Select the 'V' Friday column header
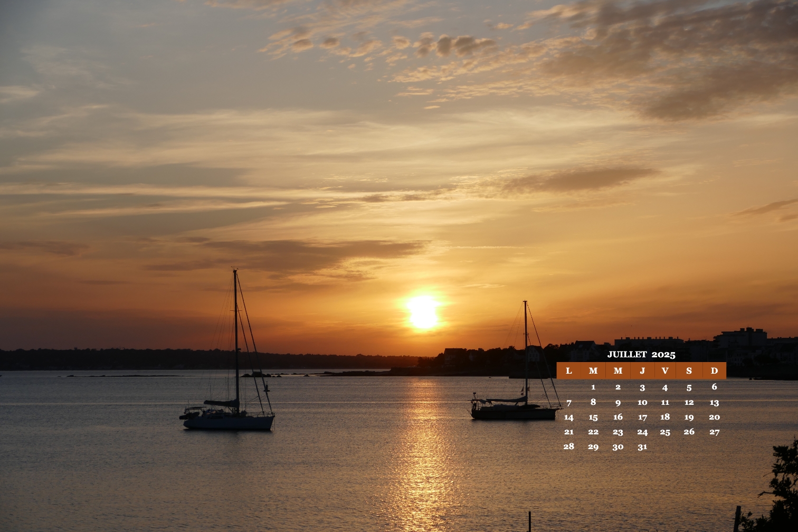The height and width of the screenshot is (532, 798). (665, 370)
